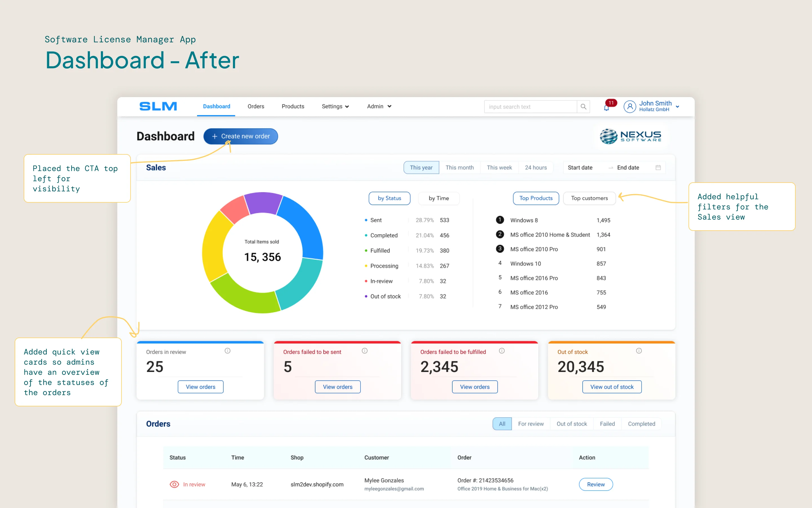Image resolution: width=812 pixels, height=508 pixels.
Task: Click the John Smith avatar icon
Action: pos(630,107)
